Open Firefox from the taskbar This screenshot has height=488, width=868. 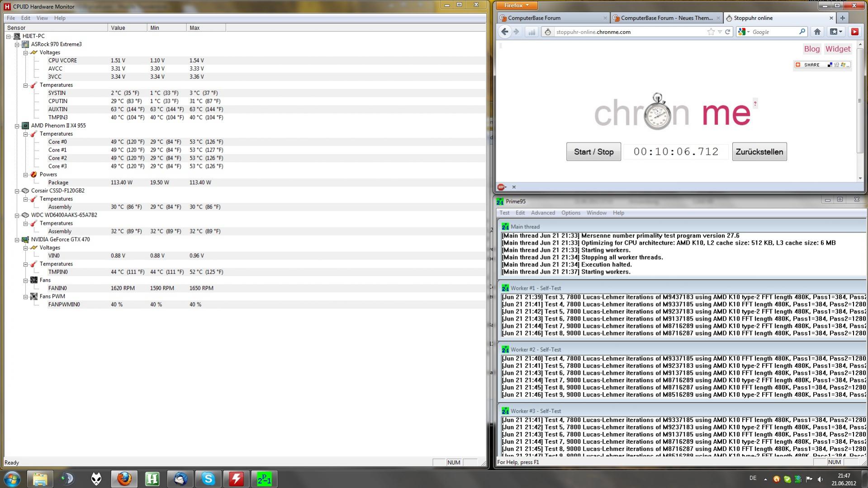point(124,479)
